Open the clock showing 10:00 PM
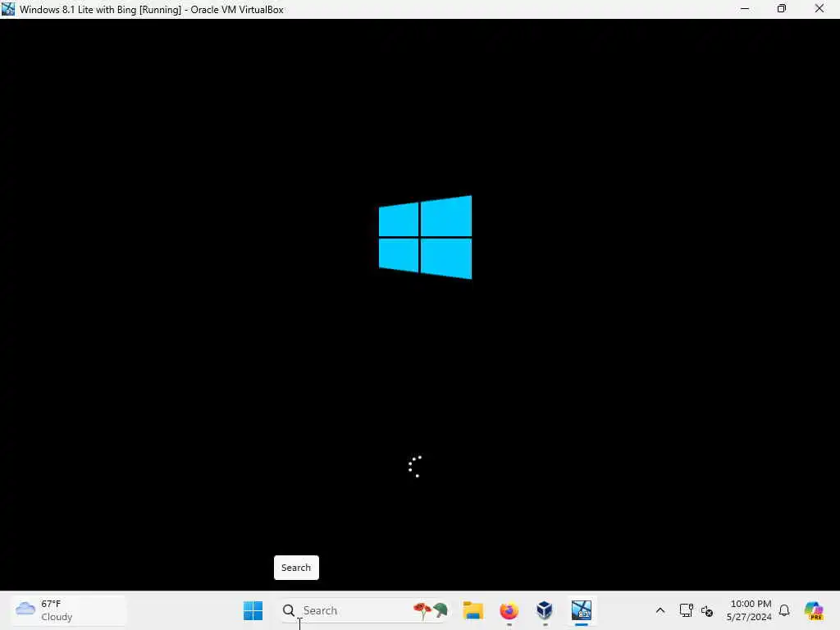The image size is (840, 630). coord(749,610)
